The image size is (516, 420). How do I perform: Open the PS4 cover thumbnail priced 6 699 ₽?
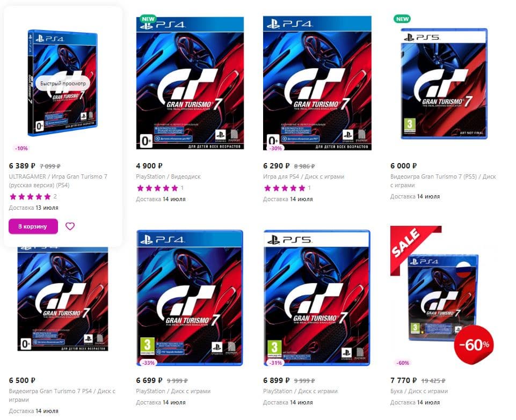point(190,298)
